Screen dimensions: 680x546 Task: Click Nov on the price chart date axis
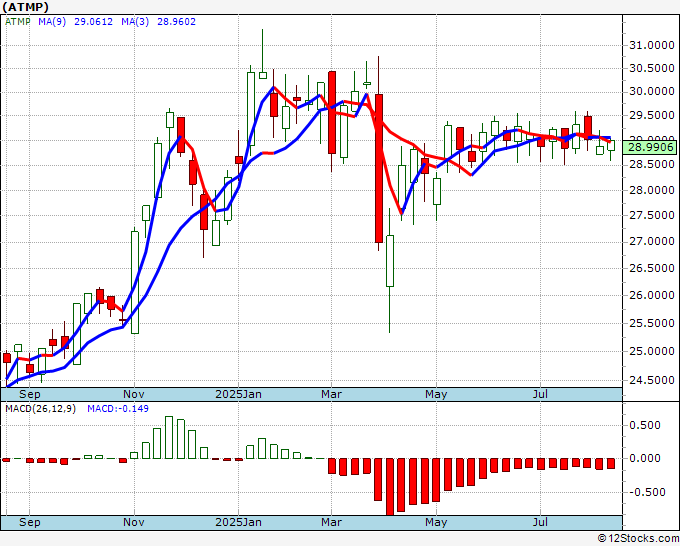(134, 394)
